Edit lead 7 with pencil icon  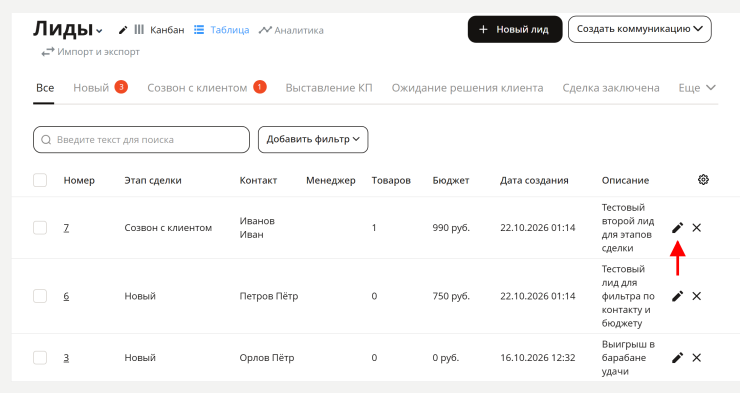[677, 228]
